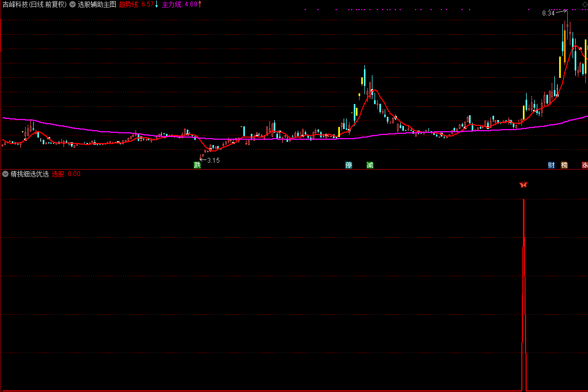Click the 精挑细选优选 sub-indicator name
The image size is (588, 392).
[x=29, y=174]
